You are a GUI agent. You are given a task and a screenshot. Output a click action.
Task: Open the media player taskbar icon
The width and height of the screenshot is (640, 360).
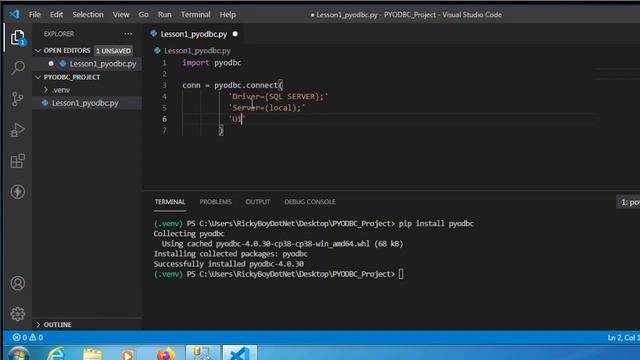point(128,355)
